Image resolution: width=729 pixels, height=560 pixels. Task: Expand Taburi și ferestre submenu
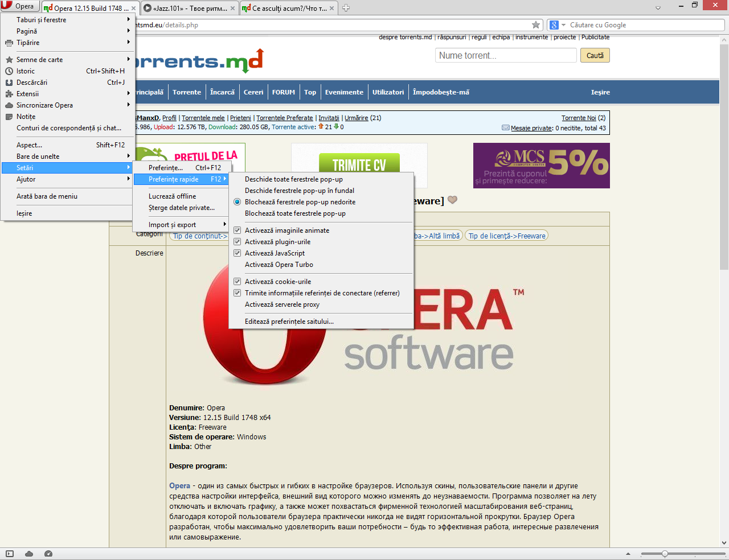coord(67,20)
